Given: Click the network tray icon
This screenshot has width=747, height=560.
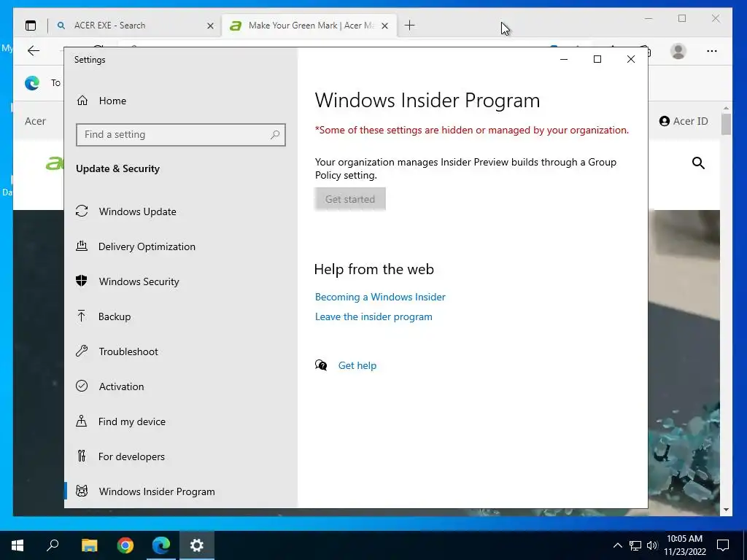Looking at the screenshot, I should [x=635, y=545].
